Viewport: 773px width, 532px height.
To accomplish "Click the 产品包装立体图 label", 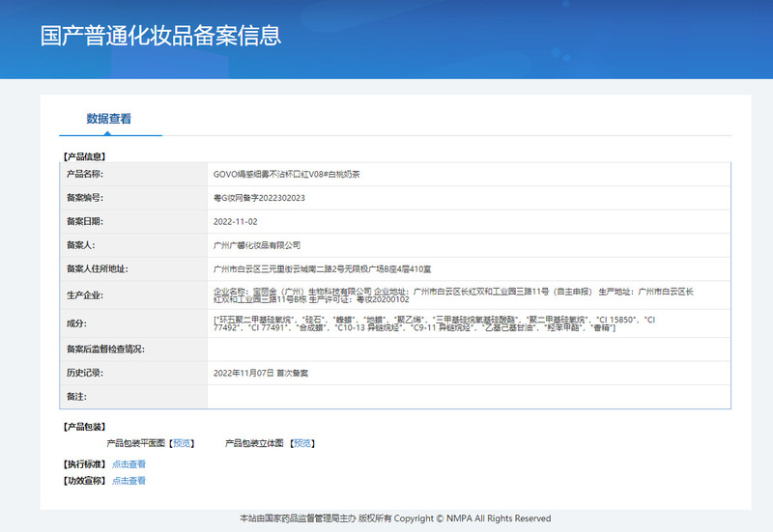I will coord(254,443).
